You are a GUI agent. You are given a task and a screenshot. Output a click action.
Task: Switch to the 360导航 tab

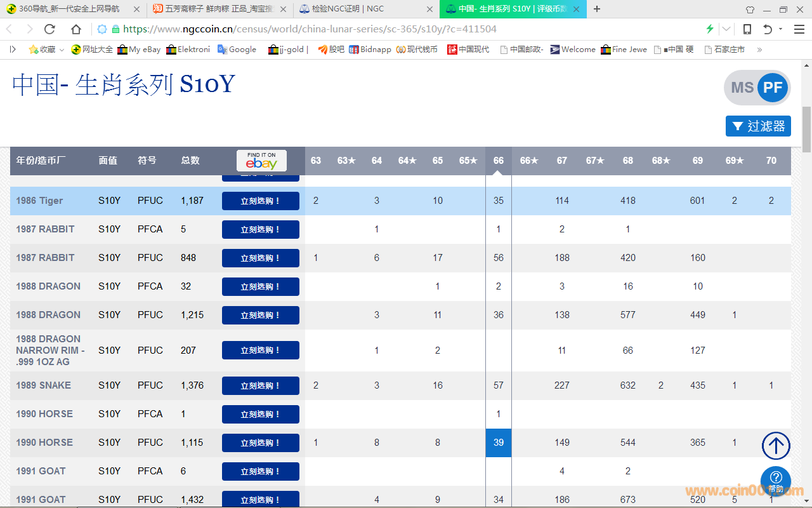click(x=70, y=9)
